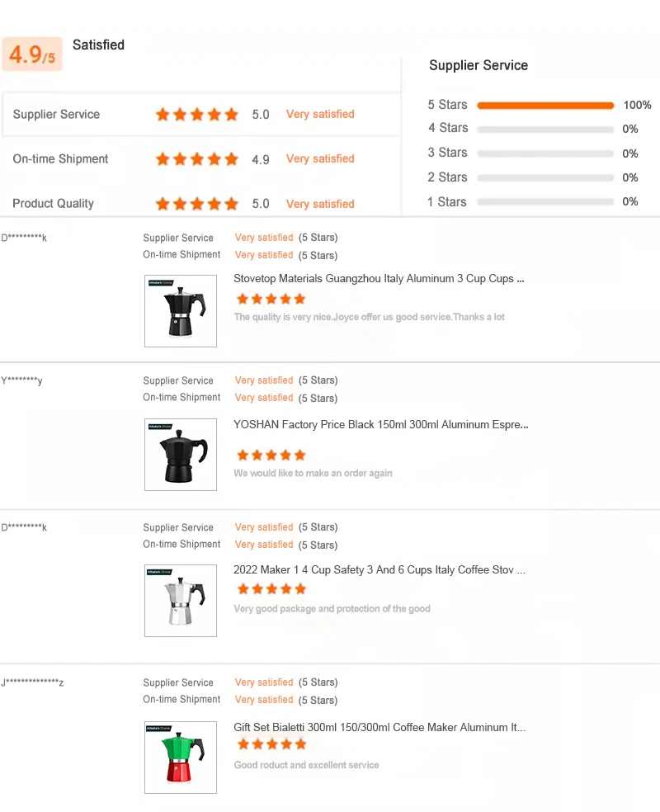Open YOSHAN Factory Price Black 150ml product link
The height and width of the screenshot is (812, 660).
pos(380,425)
